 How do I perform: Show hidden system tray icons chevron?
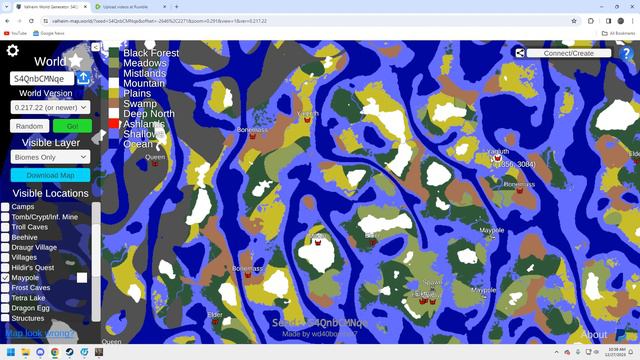click(556, 352)
